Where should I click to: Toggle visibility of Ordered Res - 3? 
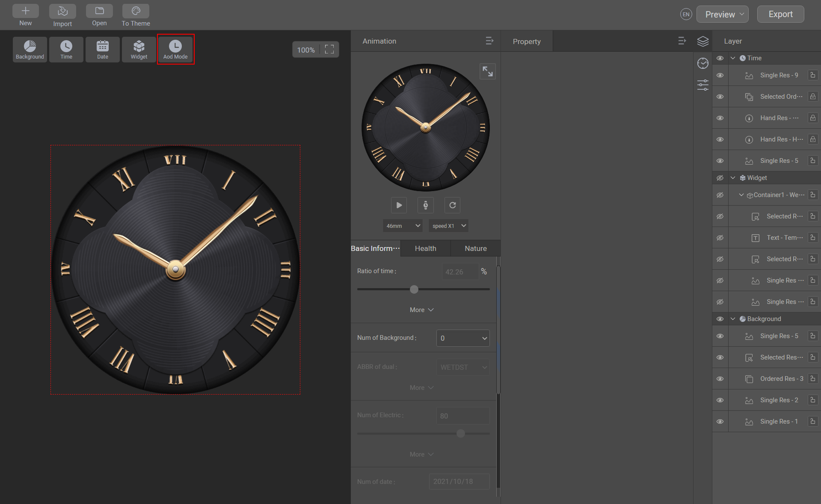click(720, 379)
